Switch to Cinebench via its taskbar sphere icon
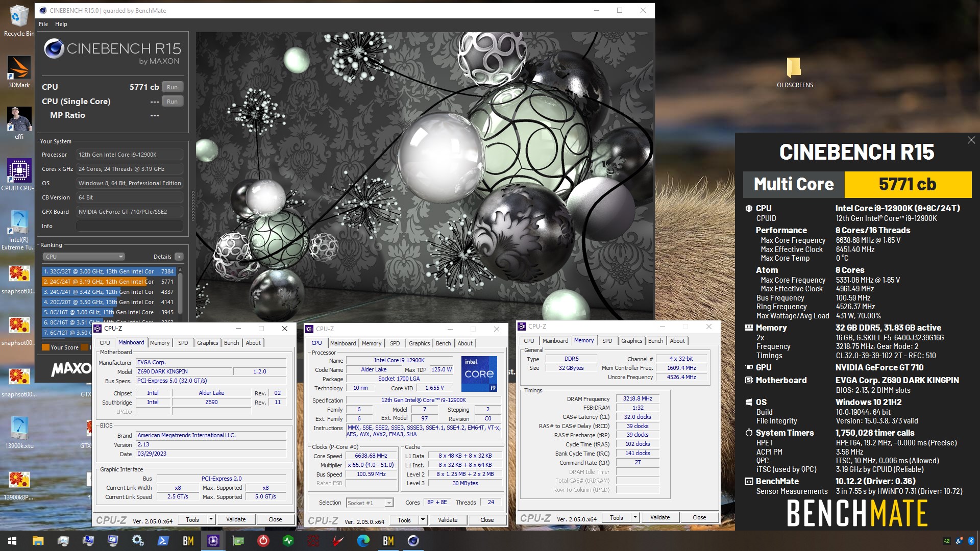980x551 pixels. coord(413,541)
